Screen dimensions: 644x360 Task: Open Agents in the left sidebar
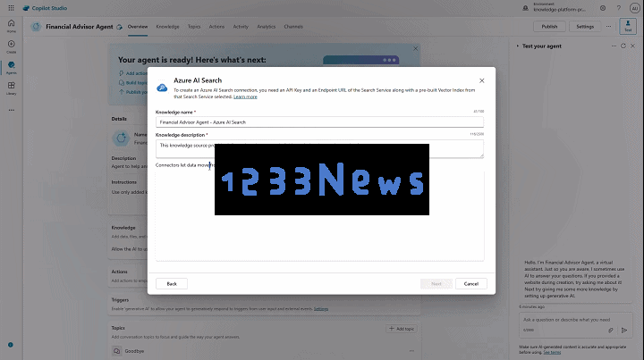[x=11, y=67]
